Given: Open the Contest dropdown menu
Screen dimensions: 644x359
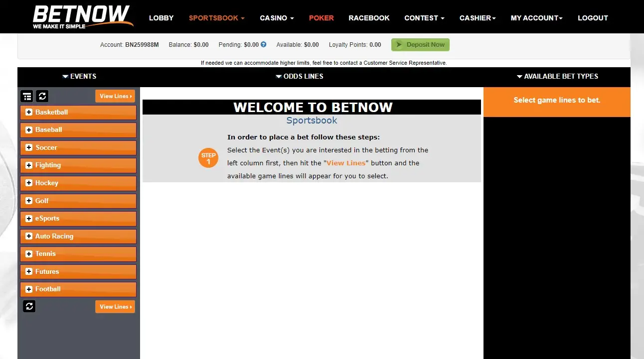Looking at the screenshot, I should point(424,18).
